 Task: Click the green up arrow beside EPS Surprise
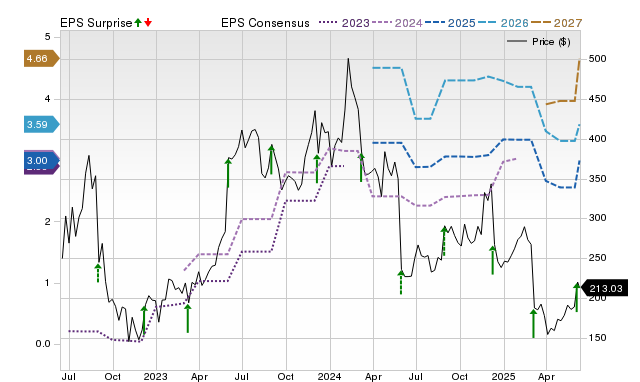138,22
